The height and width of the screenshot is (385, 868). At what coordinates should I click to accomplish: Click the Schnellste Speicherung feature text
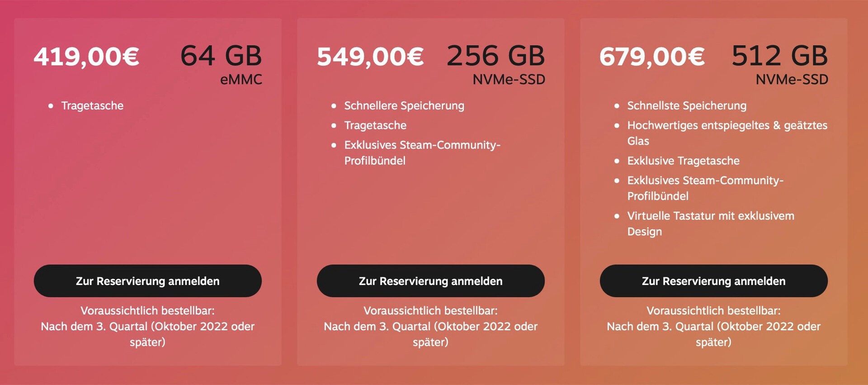[687, 106]
